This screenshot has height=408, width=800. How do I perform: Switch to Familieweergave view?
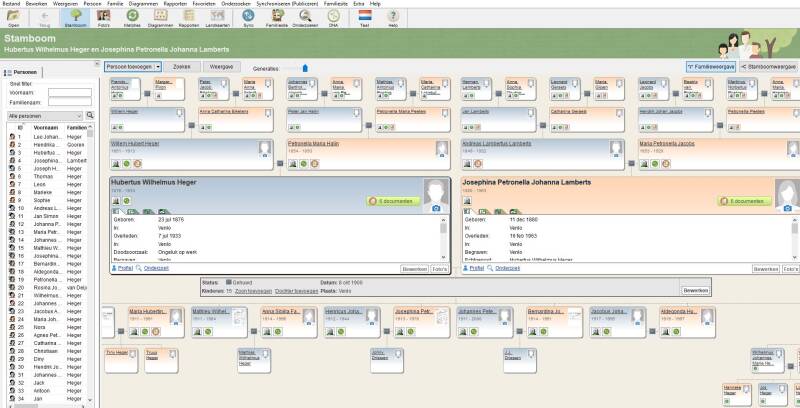point(711,67)
